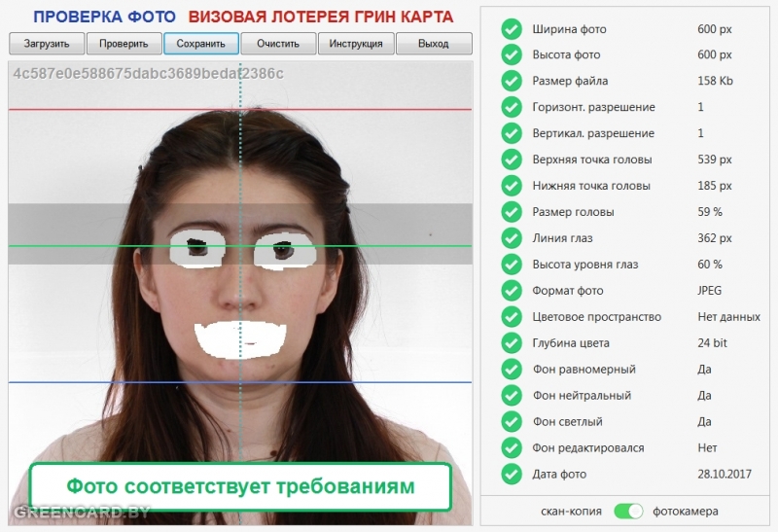Click checkmark beside Вертикал. разрешение
Screen dimensions: 778x532
(512, 133)
